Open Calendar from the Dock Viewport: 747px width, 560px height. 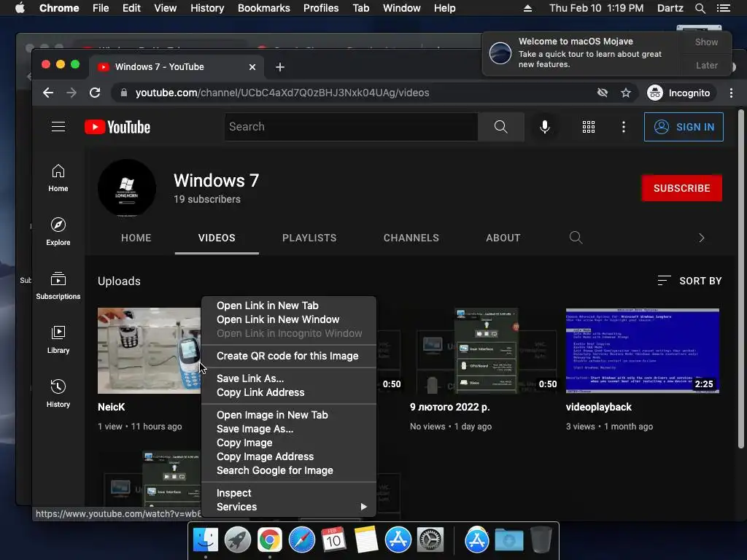pos(333,540)
